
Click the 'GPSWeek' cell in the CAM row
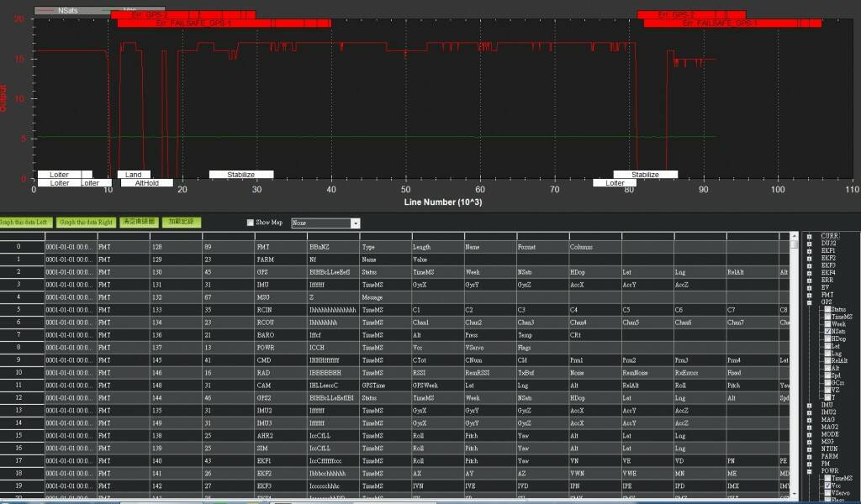click(437, 386)
